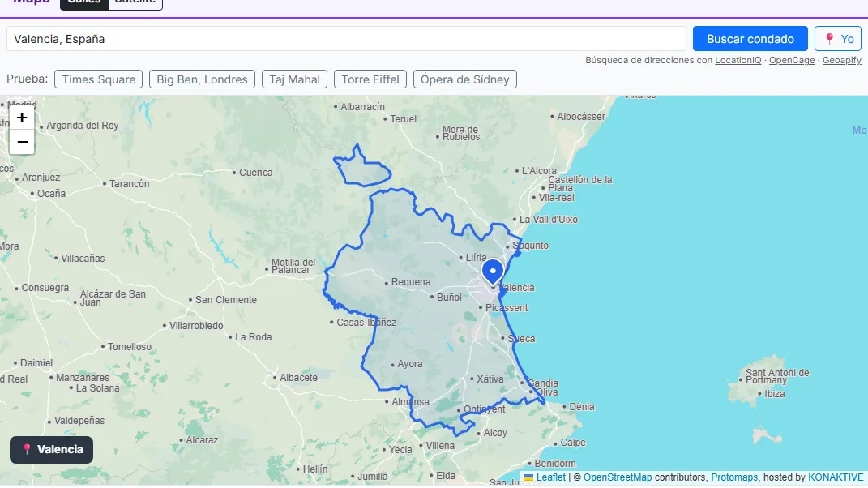Click the Dénia label on the coast
The image size is (868, 488).
[582, 407]
